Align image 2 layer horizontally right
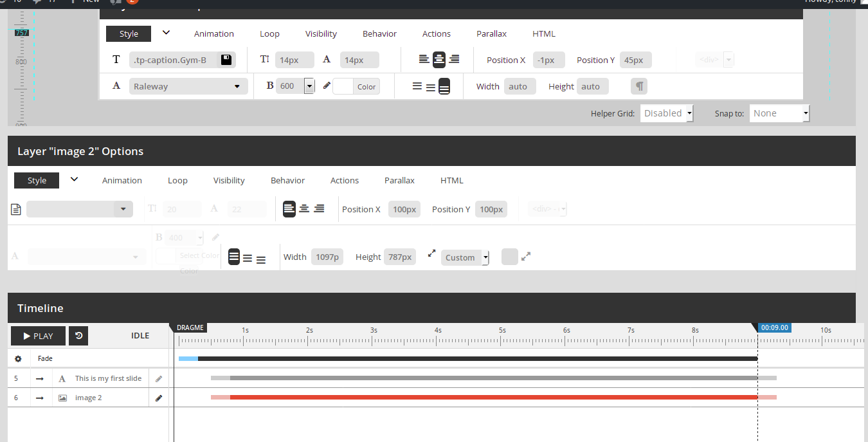The height and width of the screenshot is (442, 868). 319,209
